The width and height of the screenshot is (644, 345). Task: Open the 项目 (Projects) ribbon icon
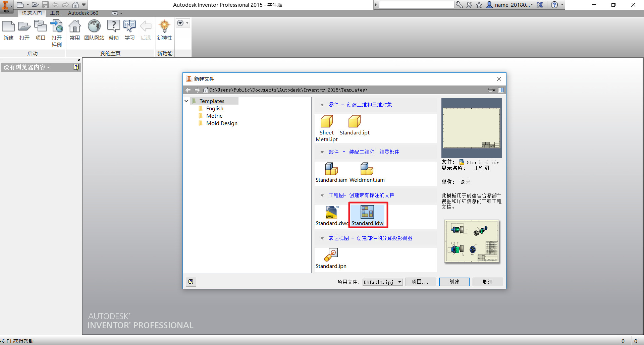click(41, 30)
